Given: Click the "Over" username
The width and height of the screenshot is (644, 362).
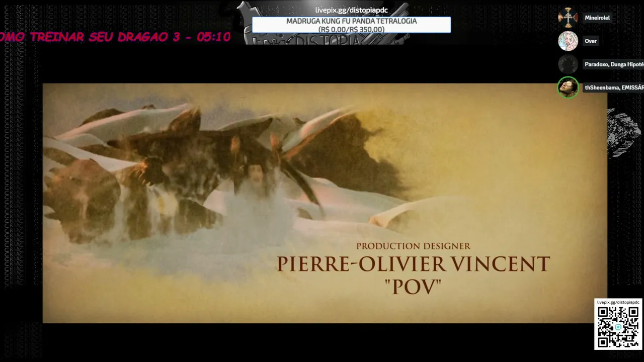Looking at the screenshot, I should [591, 41].
